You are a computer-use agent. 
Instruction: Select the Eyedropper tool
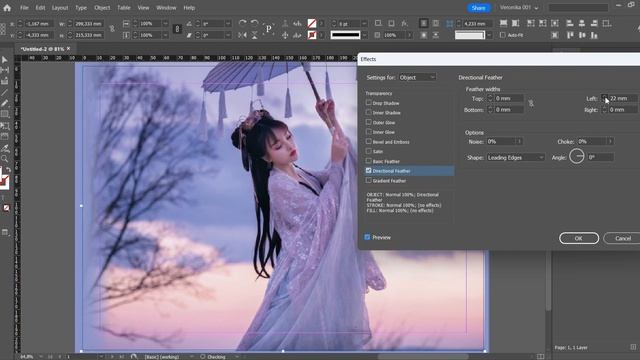click(x=4, y=148)
